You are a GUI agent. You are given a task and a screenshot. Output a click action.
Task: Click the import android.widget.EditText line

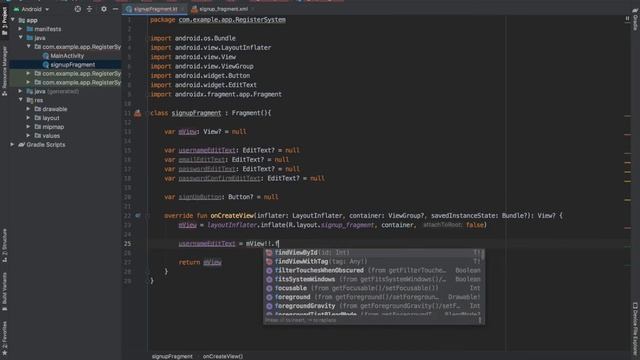[203, 85]
